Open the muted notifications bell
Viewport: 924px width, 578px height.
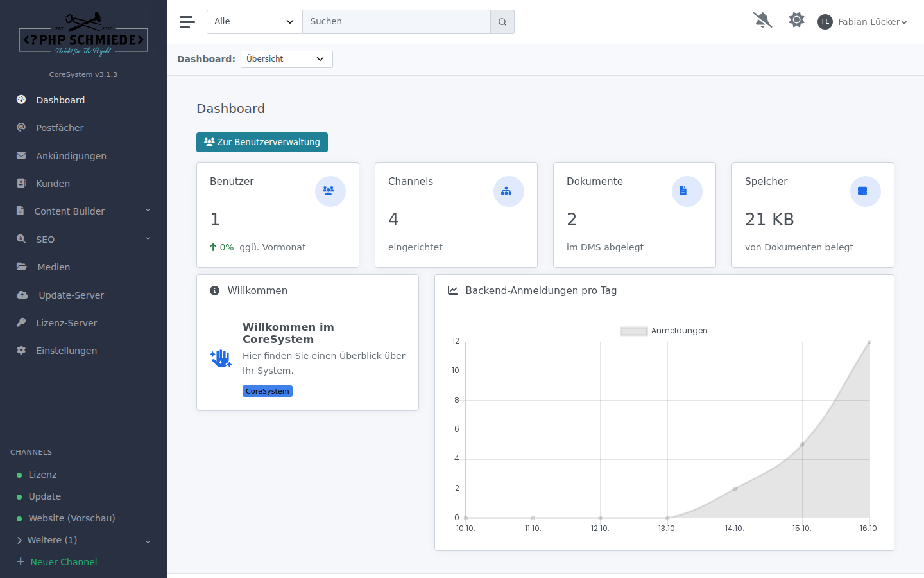[762, 21]
